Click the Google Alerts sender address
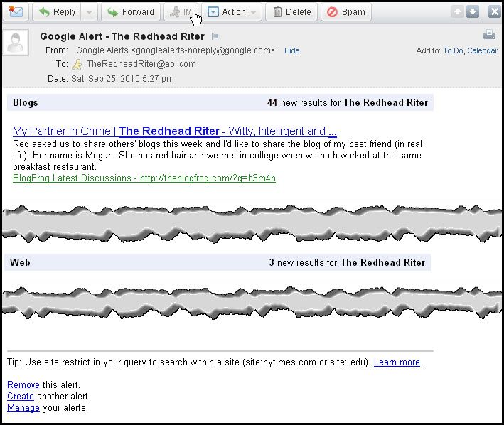Screen dimensions: 504x425 point(176,50)
